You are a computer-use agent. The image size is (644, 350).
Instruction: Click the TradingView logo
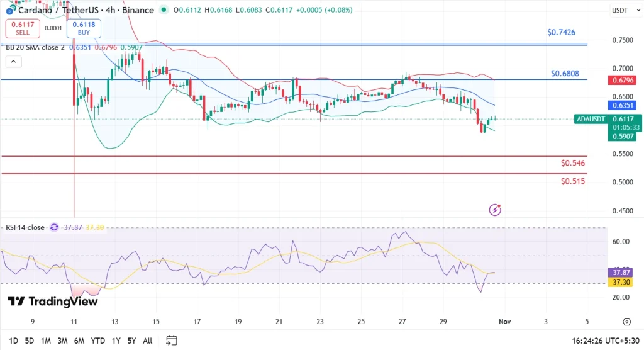(53, 302)
